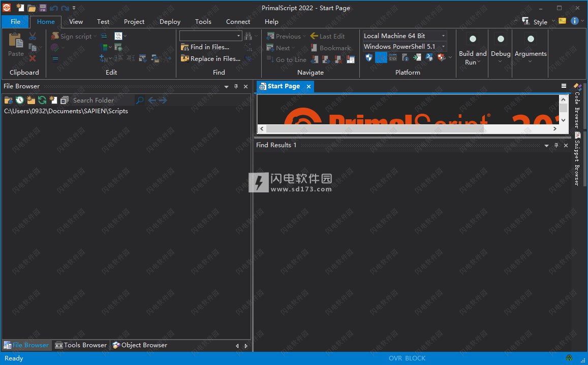This screenshot has height=365, width=588.
Task: Click the File Browser back arrow
Action: click(x=152, y=100)
